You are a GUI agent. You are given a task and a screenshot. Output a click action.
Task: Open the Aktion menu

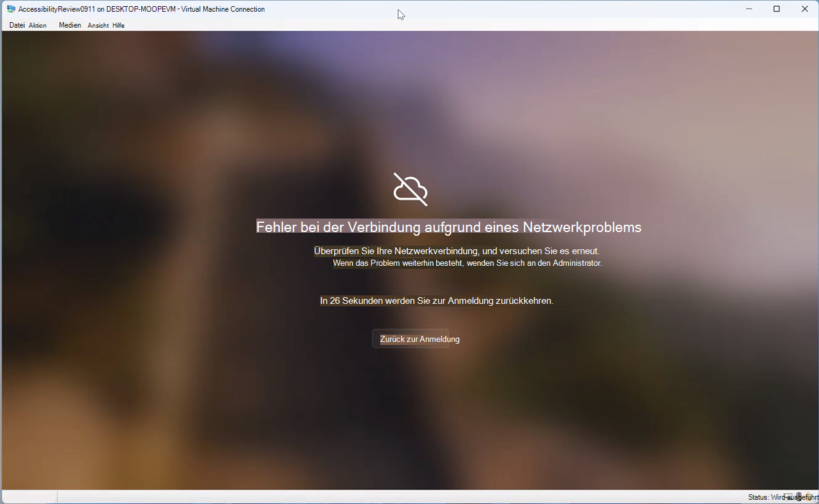[x=37, y=25]
